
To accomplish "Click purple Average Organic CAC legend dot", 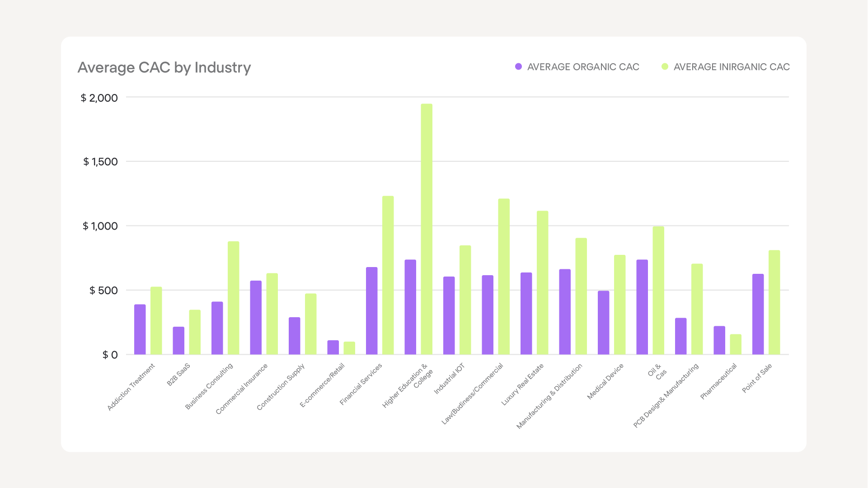I will tap(518, 67).
